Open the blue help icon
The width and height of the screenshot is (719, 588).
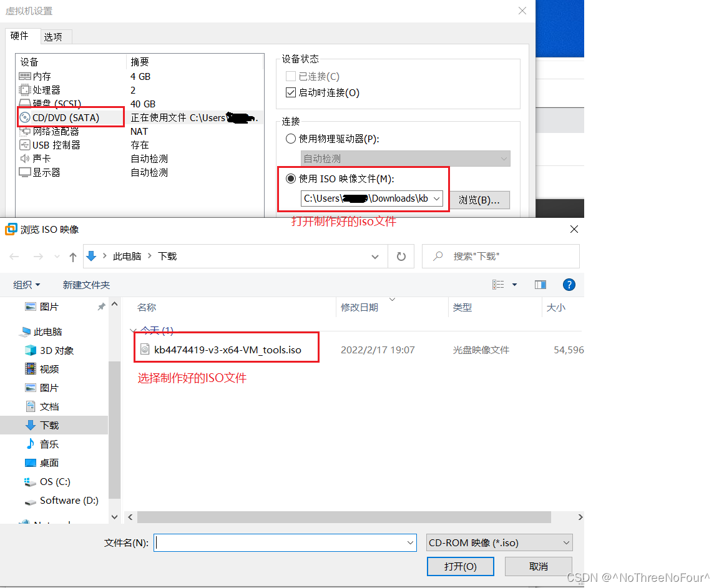coord(569,285)
